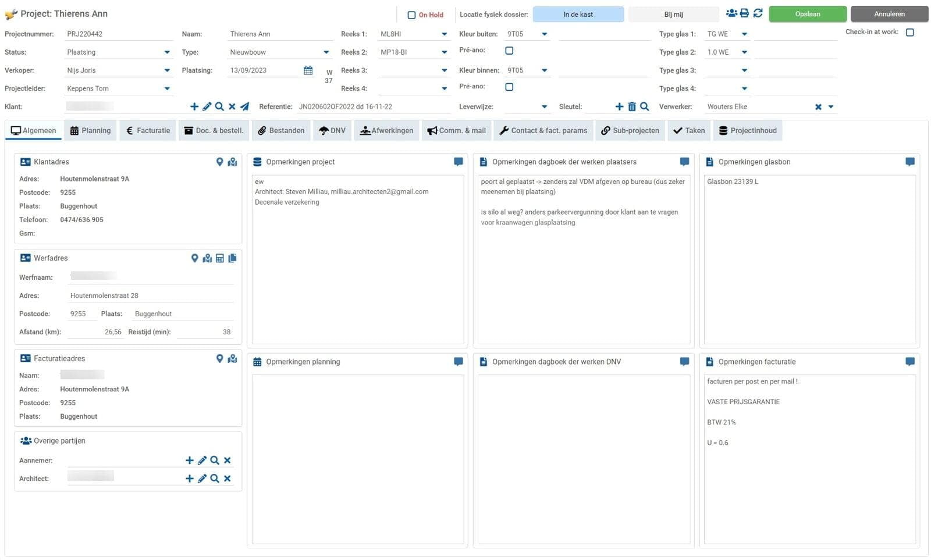Click the paper plane icon in Klant row
931x560 pixels.
point(244,106)
